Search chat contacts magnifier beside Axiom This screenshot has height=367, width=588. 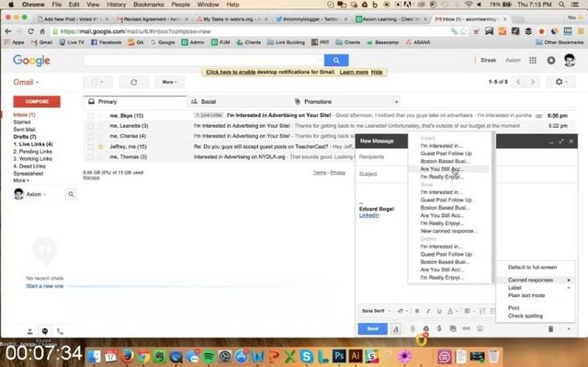click(71, 194)
